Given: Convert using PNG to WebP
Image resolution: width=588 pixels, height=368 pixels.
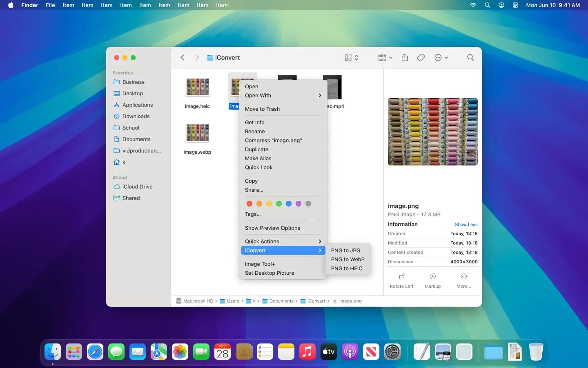Looking at the screenshot, I should (348, 260).
